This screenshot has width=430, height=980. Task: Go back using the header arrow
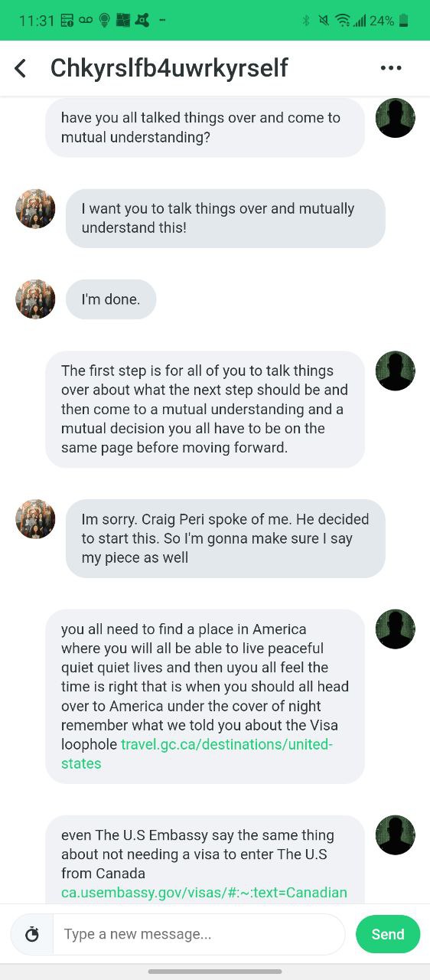[x=21, y=68]
